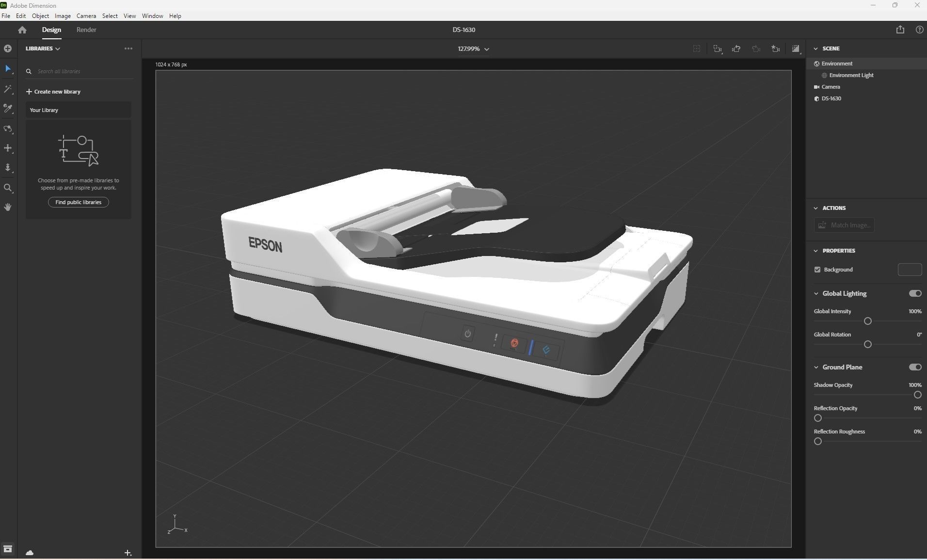
Task: Click the Global Rotation slider handle
Action: [x=868, y=344]
